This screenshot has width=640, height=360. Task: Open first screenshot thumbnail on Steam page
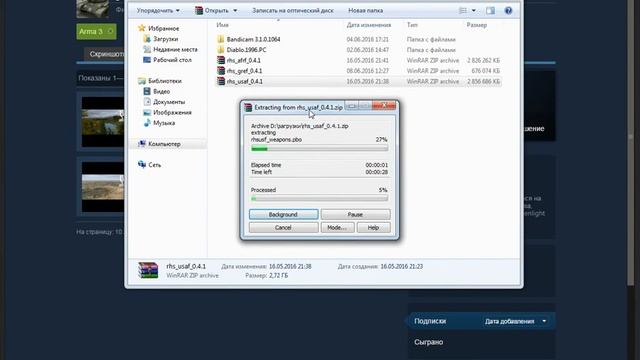(103, 122)
